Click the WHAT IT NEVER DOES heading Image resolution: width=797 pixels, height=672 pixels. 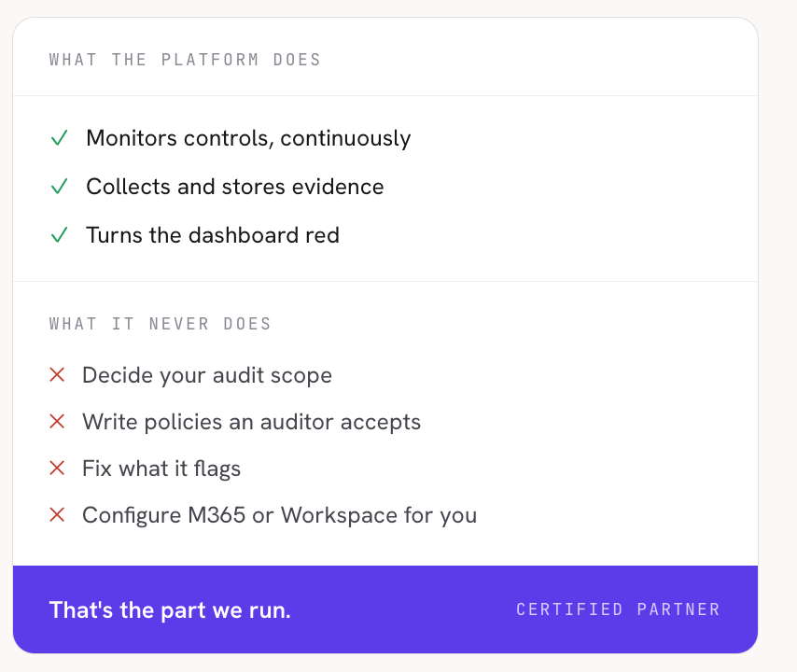[161, 324]
